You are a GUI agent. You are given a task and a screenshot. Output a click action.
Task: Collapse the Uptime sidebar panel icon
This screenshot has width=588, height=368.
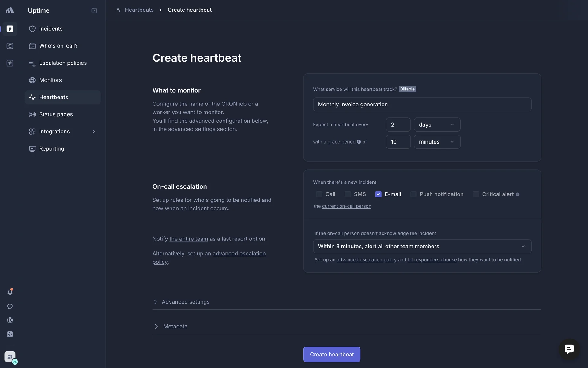point(94,10)
